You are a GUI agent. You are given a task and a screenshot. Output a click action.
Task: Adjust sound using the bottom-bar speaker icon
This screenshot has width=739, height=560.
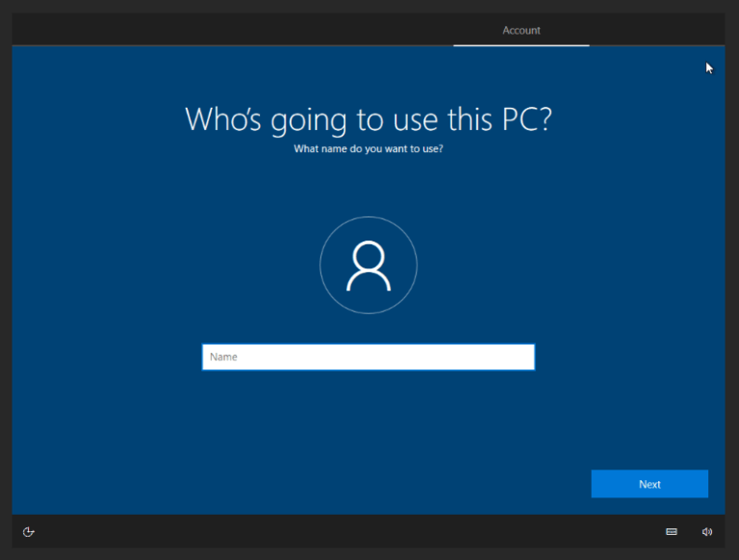[x=707, y=531]
